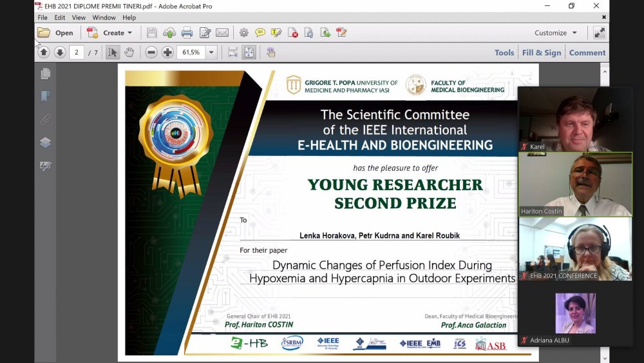Open the Comment pane
This screenshot has height=363, width=644.
tap(587, 53)
